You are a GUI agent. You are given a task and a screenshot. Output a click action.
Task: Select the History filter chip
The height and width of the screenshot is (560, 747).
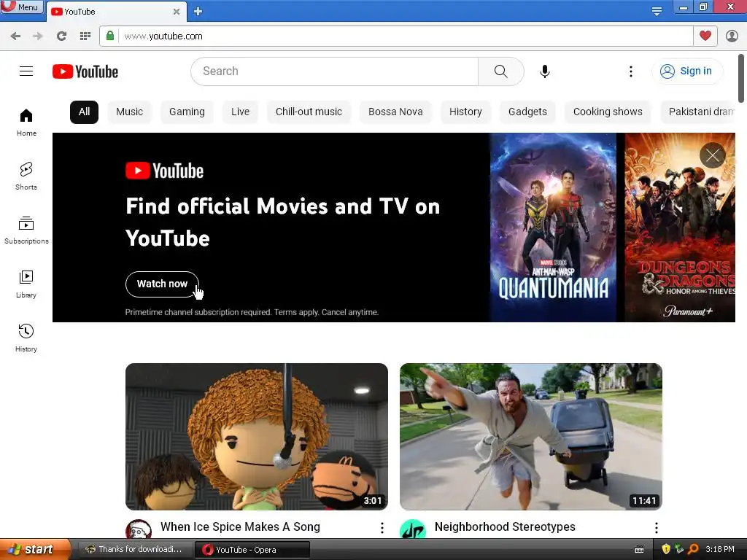coord(465,112)
